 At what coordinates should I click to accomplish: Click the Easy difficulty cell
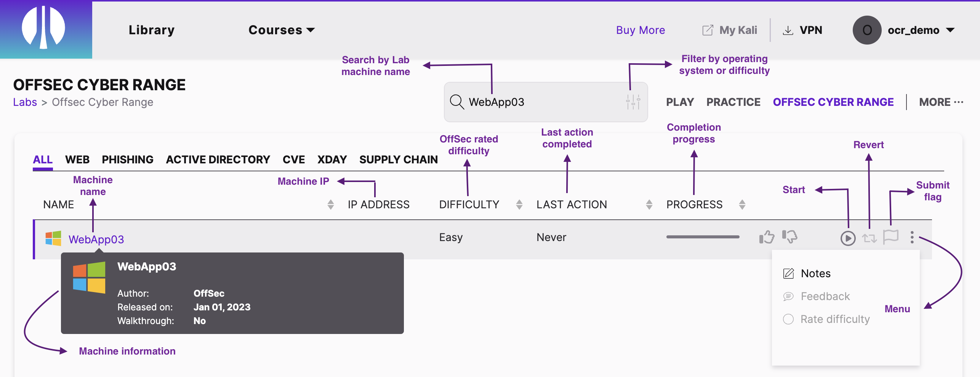tap(451, 238)
